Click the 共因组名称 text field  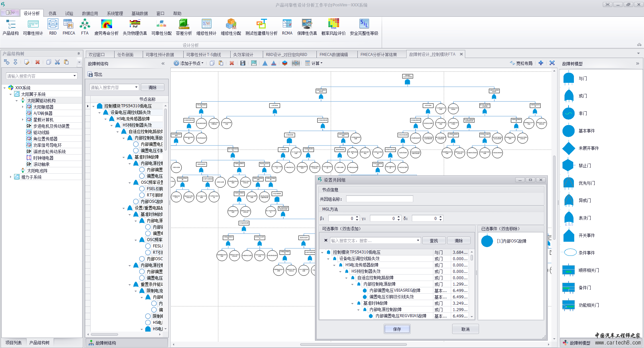(x=379, y=199)
